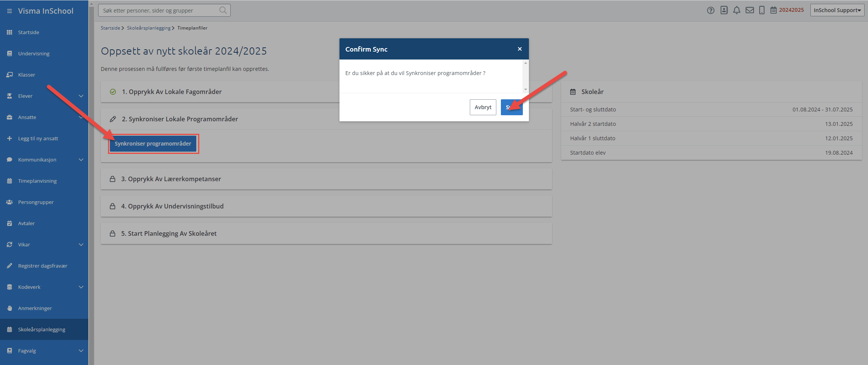Click the Fagvalg icon in sidebar
This screenshot has width=868, height=365.
pyautogui.click(x=9, y=351)
